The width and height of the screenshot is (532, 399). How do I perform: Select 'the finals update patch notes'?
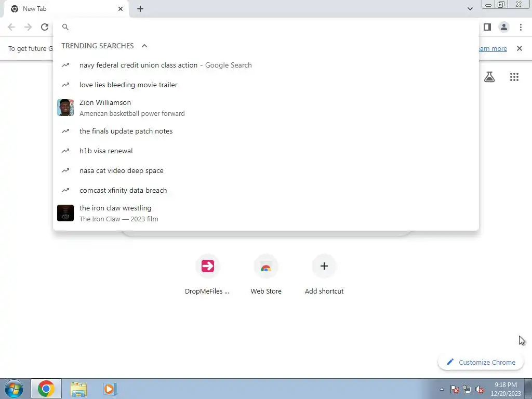(266, 131)
